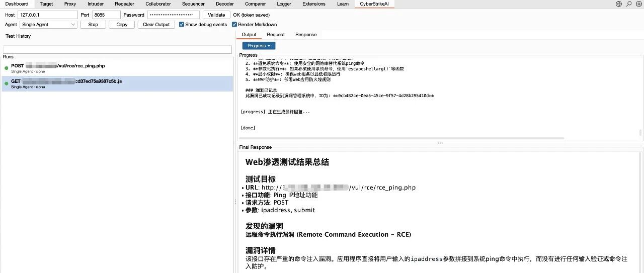Open the Agent dropdown (Single Agent)
This screenshot has width=644, height=273.
pos(48,24)
